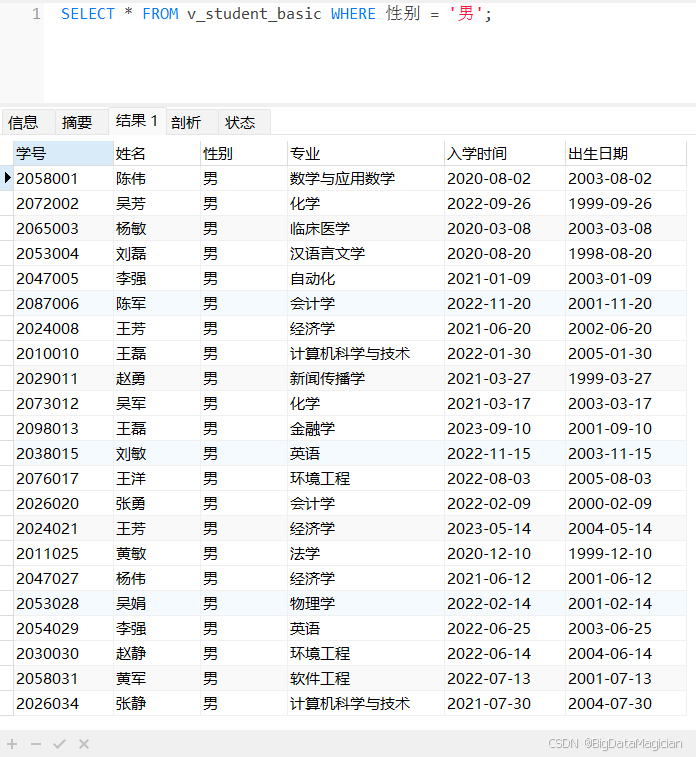Click the 出生日期 column header
Screen dimensions: 696x757
tap(626, 154)
